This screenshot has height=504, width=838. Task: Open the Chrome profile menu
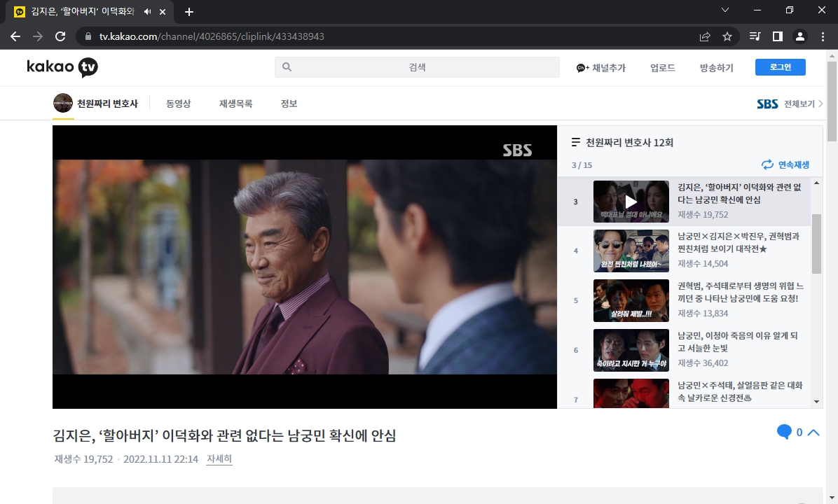(800, 36)
